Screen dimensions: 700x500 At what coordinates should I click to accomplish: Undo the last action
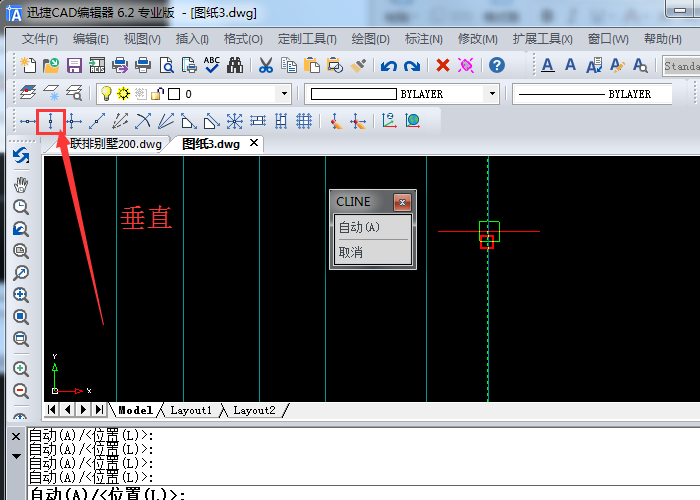389,66
